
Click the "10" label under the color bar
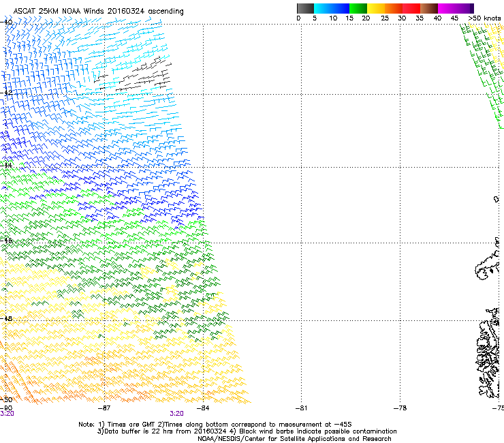click(333, 18)
